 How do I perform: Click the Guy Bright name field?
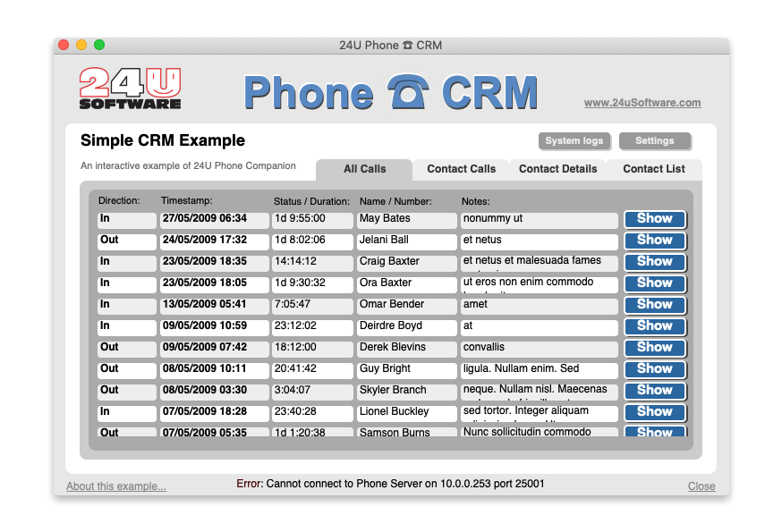[x=405, y=369]
